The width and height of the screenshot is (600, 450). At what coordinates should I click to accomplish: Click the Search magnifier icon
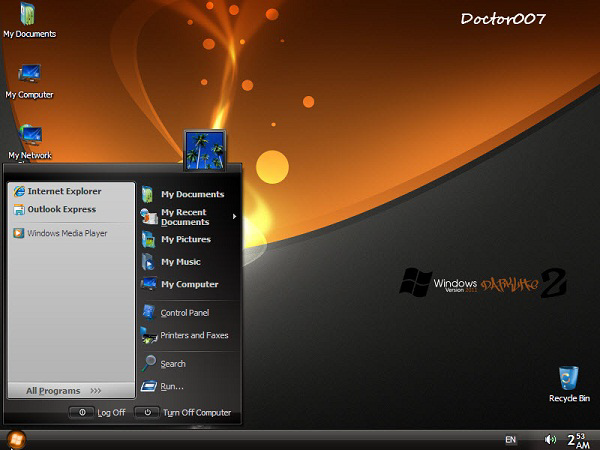pos(148,363)
